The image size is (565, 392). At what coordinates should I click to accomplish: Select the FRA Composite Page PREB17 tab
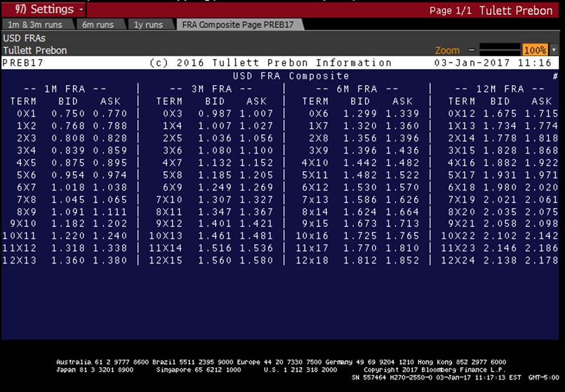238,24
